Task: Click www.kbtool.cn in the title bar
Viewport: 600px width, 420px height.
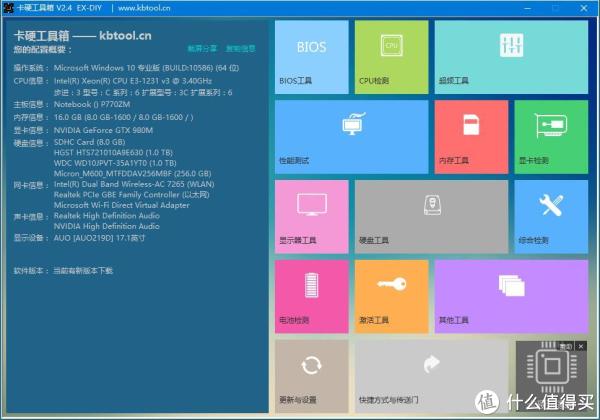Action: click(144, 8)
